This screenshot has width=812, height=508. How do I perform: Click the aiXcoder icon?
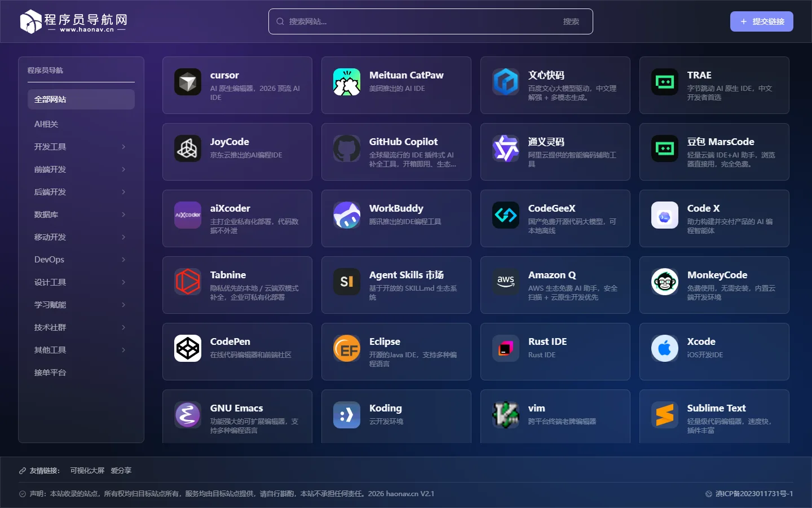188,215
